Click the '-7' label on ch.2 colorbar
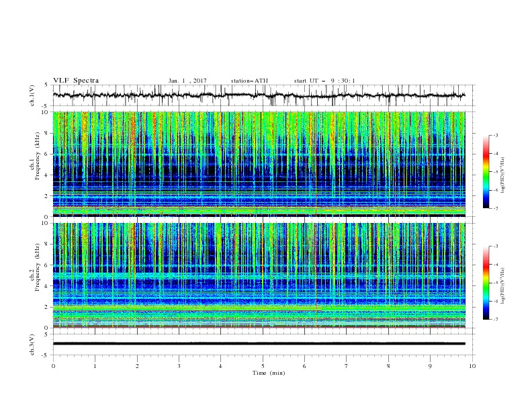This screenshot has width=532, height=411. tap(495, 319)
